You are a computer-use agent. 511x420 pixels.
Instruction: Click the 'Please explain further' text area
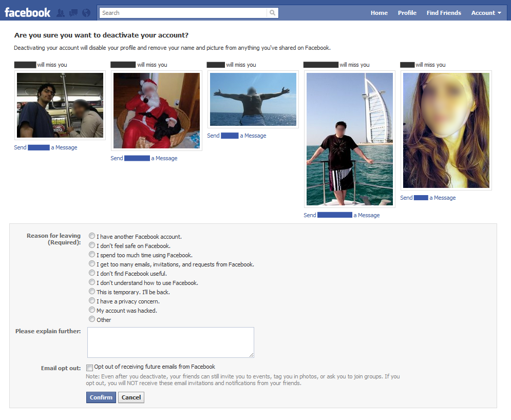pos(171,342)
